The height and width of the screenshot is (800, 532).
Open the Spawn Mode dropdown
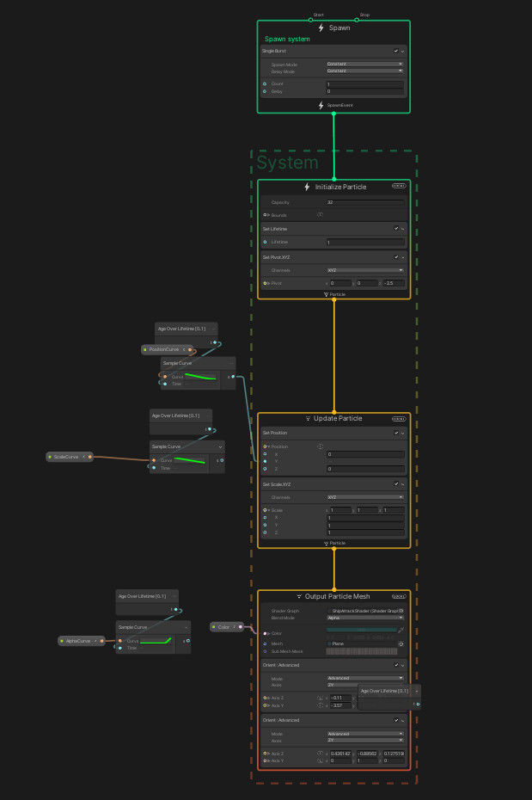[x=365, y=65]
